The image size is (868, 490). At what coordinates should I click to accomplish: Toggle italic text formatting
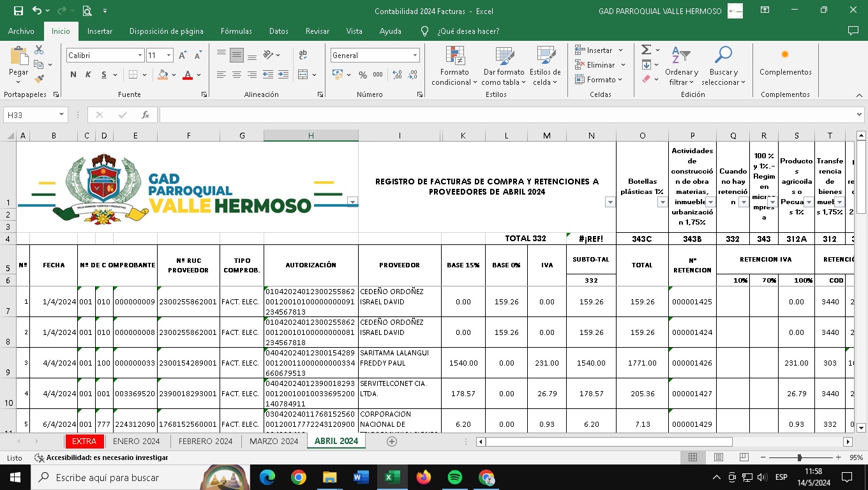(x=88, y=75)
